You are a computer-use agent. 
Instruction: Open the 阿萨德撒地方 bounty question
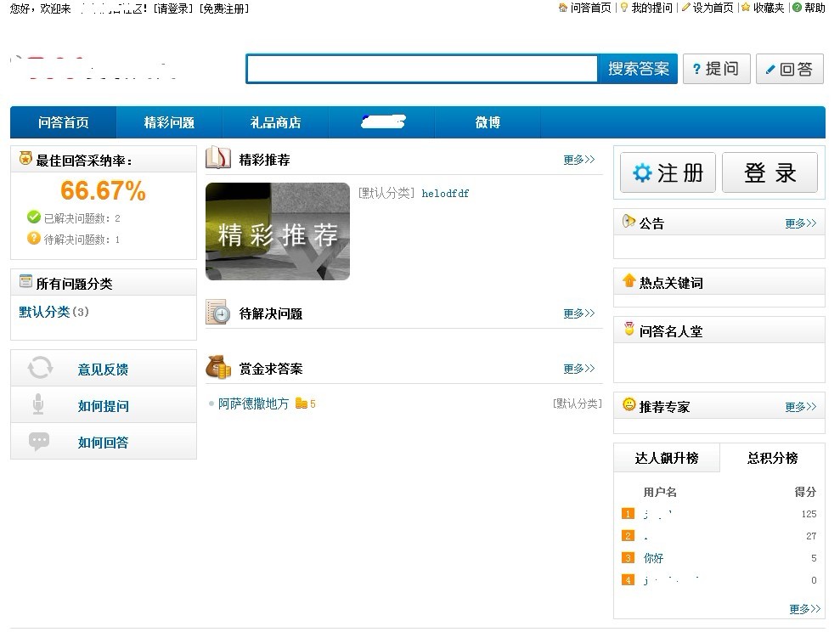click(253, 403)
